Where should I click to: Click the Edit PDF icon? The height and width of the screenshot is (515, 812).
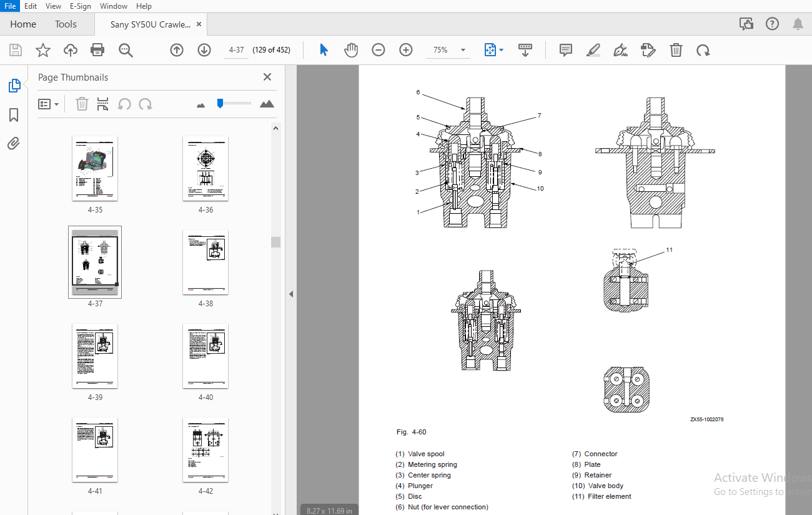pyautogui.click(x=648, y=50)
